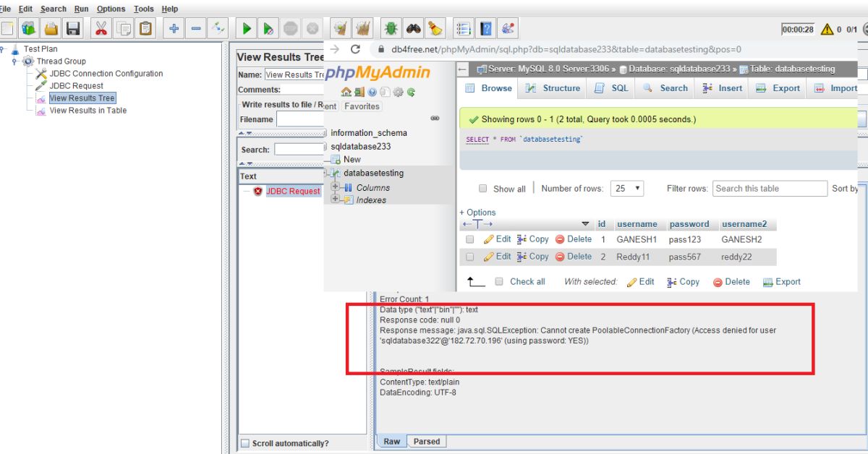The height and width of the screenshot is (454, 868).
Task: Switch to the Parsed tab
Action: tap(427, 442)
